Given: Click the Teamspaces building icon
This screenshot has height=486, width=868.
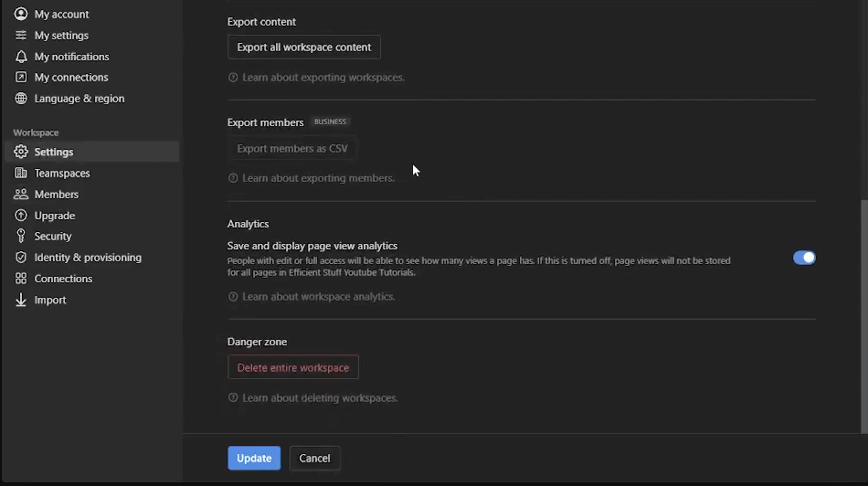Looking at the screenshot, I should point(20,173).
